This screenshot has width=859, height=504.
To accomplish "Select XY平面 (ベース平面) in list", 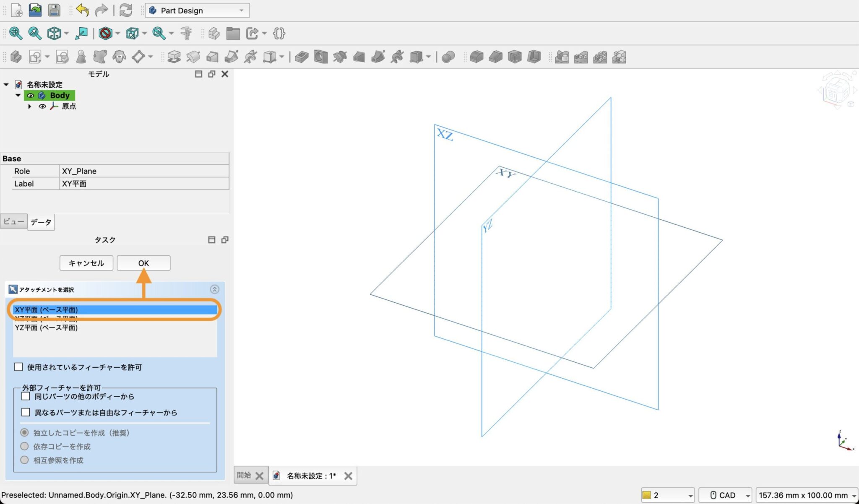I will point(115,309).
